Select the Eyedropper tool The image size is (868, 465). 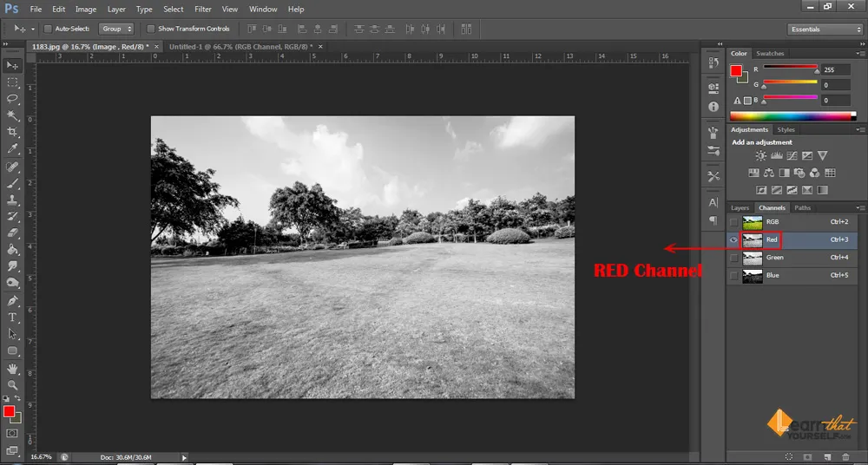coord(13,148)
